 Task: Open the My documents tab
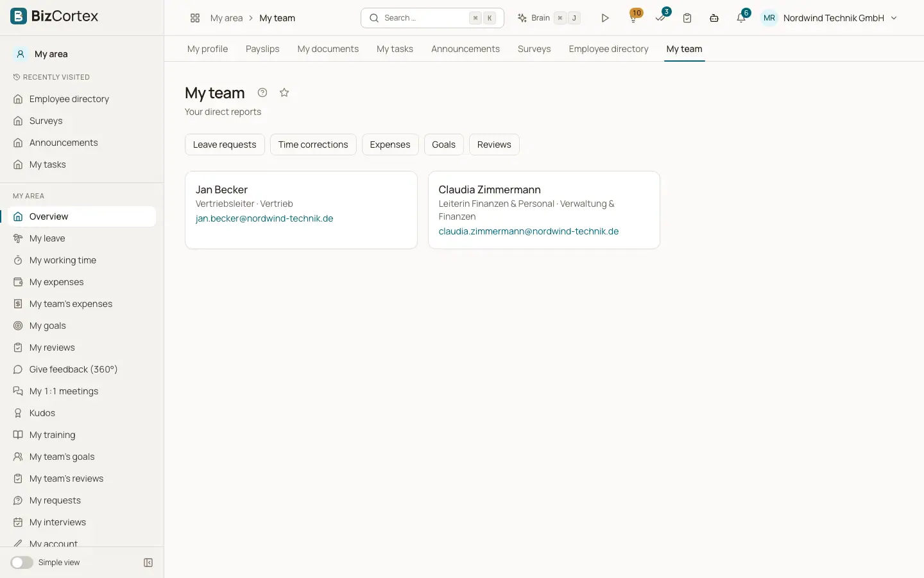tap(328, 49)
